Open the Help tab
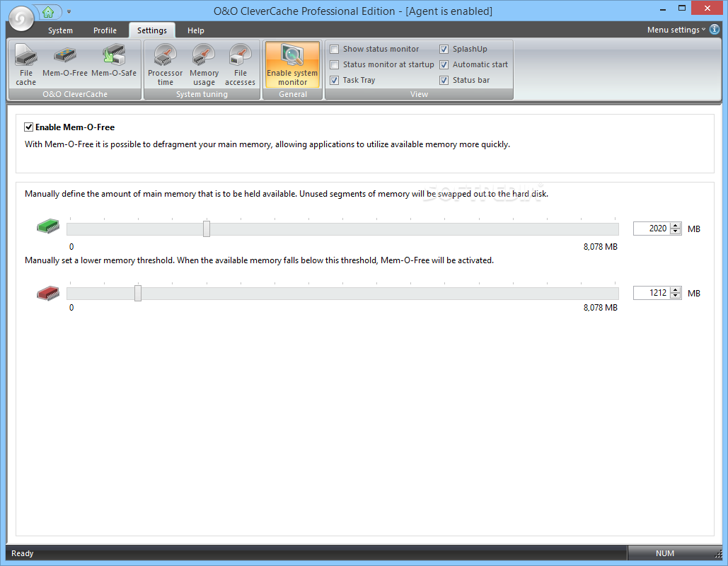 click(x=195, y=30)
